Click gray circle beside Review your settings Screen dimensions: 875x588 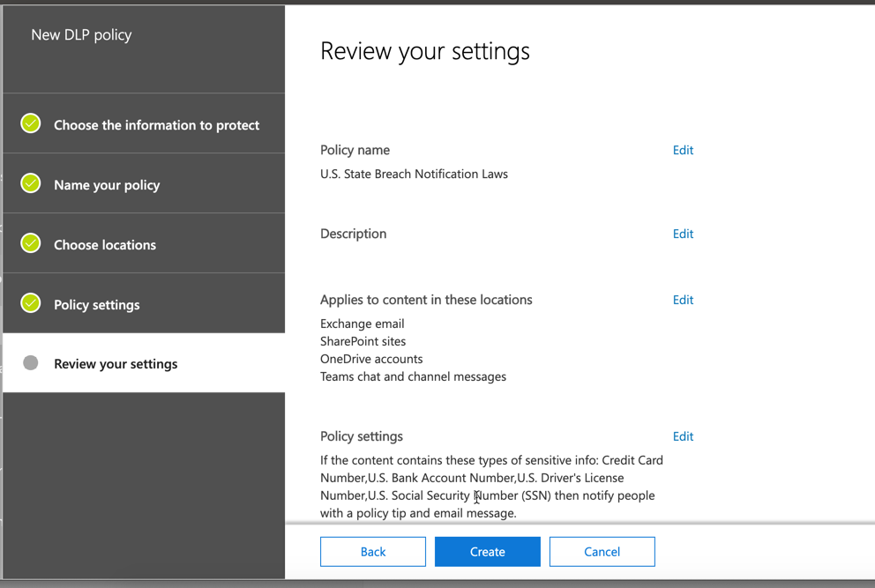coord(31,363)
